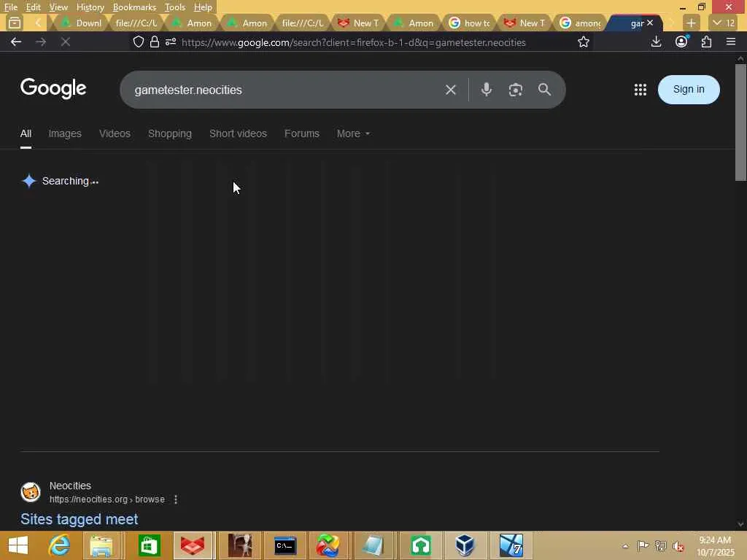This screenshot has width=747, height=560.
Task: Open a new tab with the plus button
Action: [691, 23]
